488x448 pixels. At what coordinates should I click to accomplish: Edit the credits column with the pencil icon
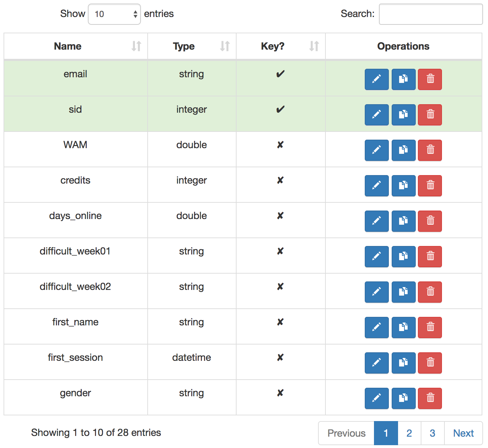377,185
